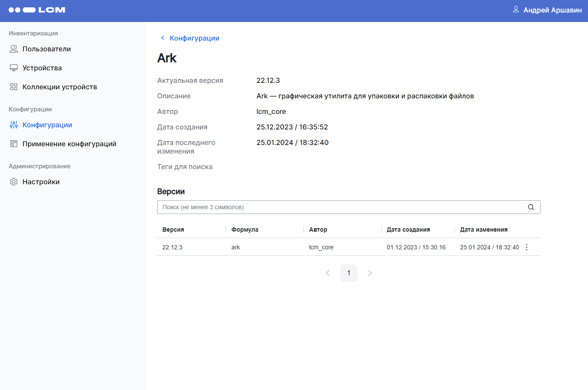The image size is (588, 390).
Task: Click the user profile icon
Action: tap(515, 9)
